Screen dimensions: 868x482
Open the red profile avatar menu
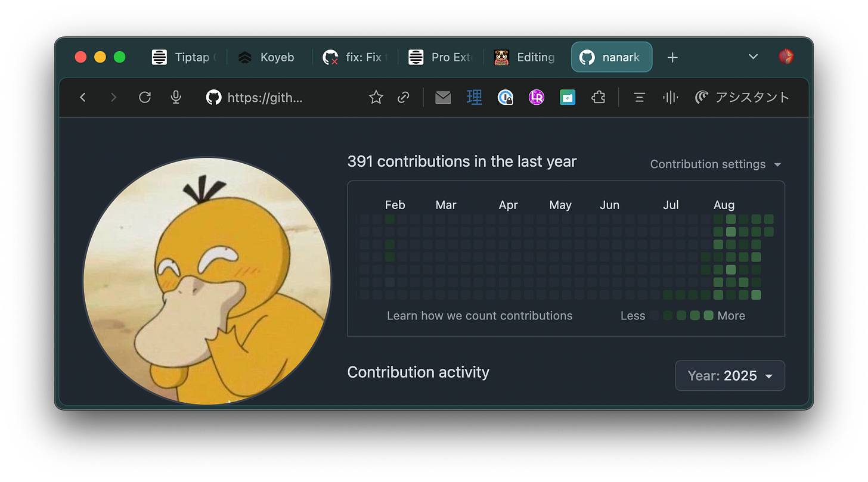(x=786, y=57)
